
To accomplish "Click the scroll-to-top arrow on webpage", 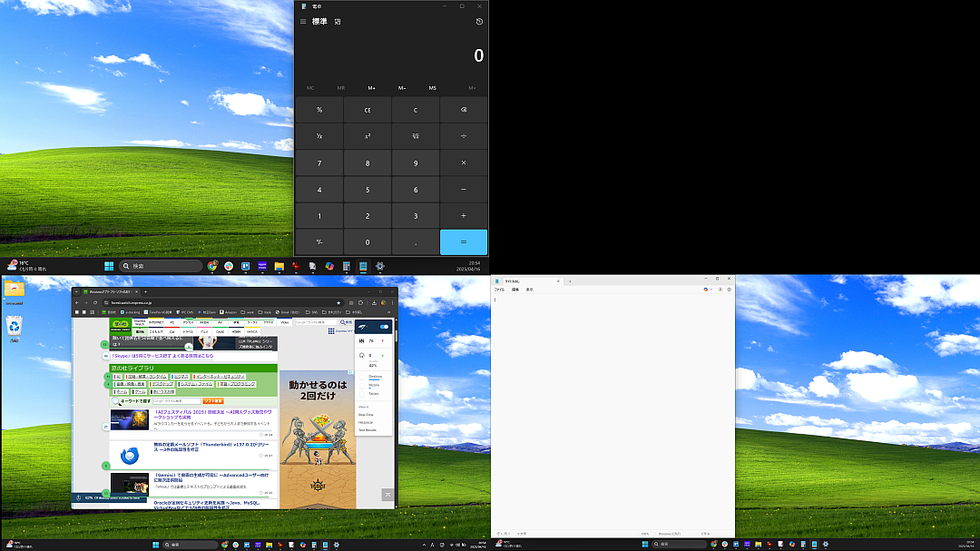I will coord(387,495).
